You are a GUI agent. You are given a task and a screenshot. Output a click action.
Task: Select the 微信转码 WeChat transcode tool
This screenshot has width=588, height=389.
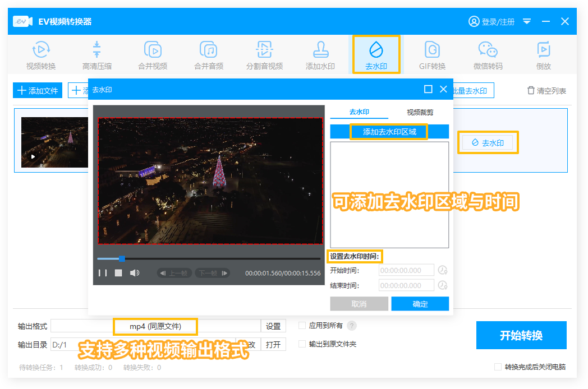click(488, 55)
